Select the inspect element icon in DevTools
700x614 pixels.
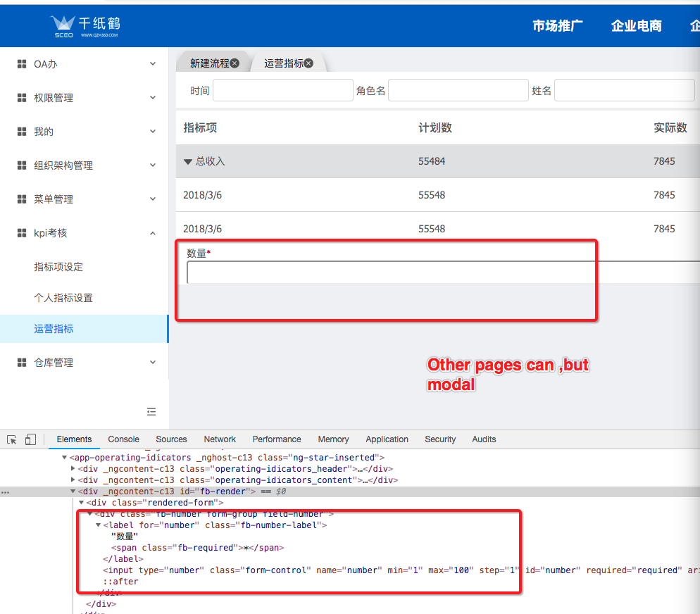pyautogui.click(x=11, y=439)
